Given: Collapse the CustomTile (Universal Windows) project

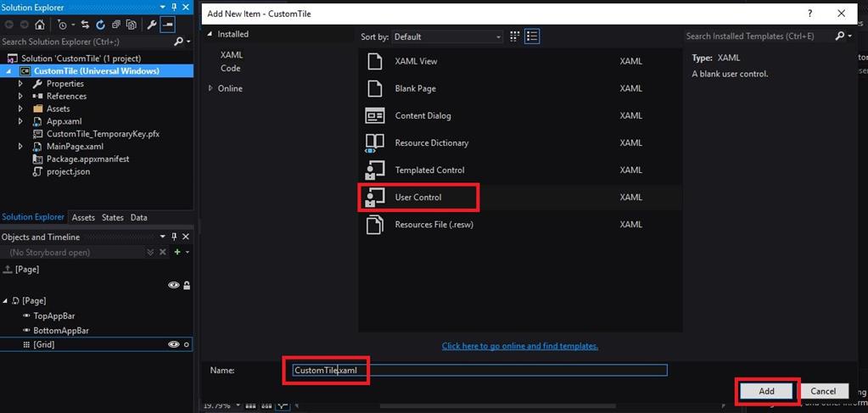Looking at the screenshot, I should pyautogui.click(x=8, y=71).
